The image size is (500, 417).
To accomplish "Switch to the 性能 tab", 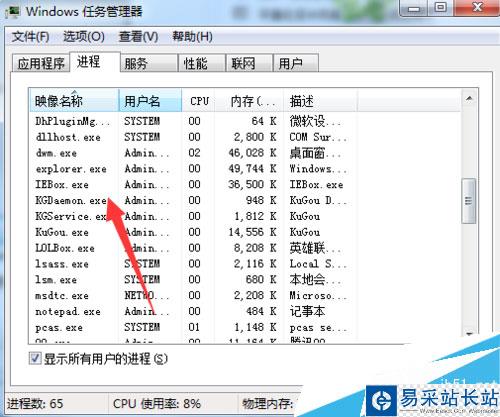I will (202, 63).
